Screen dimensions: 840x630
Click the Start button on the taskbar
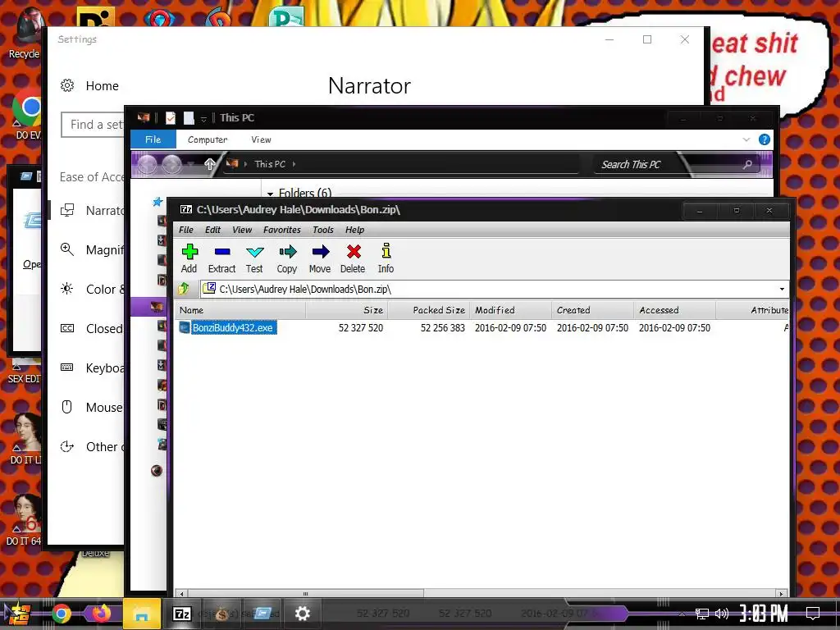pos(19,614)
